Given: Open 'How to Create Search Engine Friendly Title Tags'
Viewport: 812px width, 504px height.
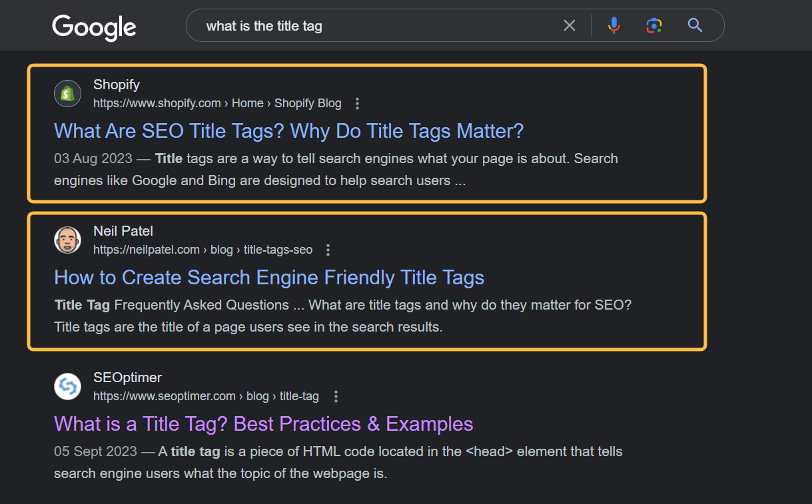Looking at the screenshot, I should (268, 277).
